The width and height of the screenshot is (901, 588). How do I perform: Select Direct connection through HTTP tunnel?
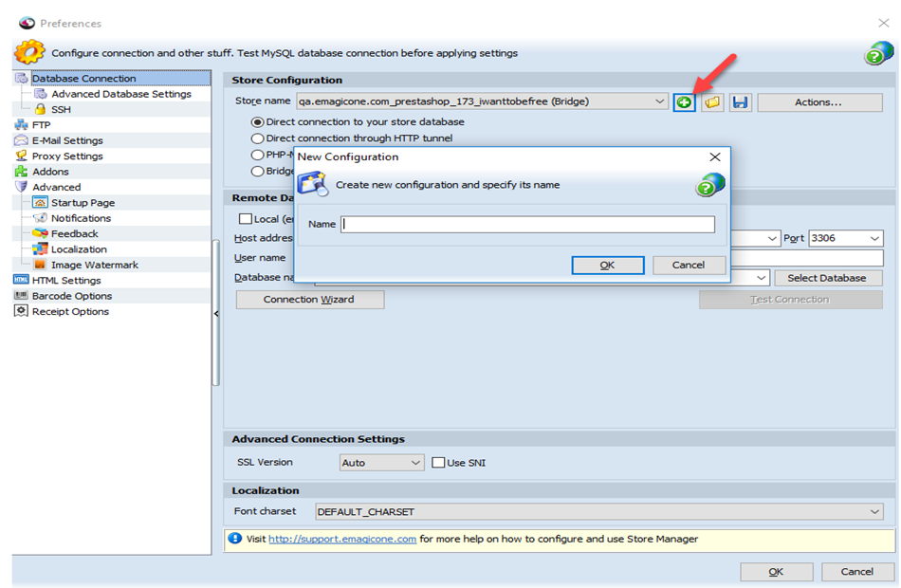[257, 138]
